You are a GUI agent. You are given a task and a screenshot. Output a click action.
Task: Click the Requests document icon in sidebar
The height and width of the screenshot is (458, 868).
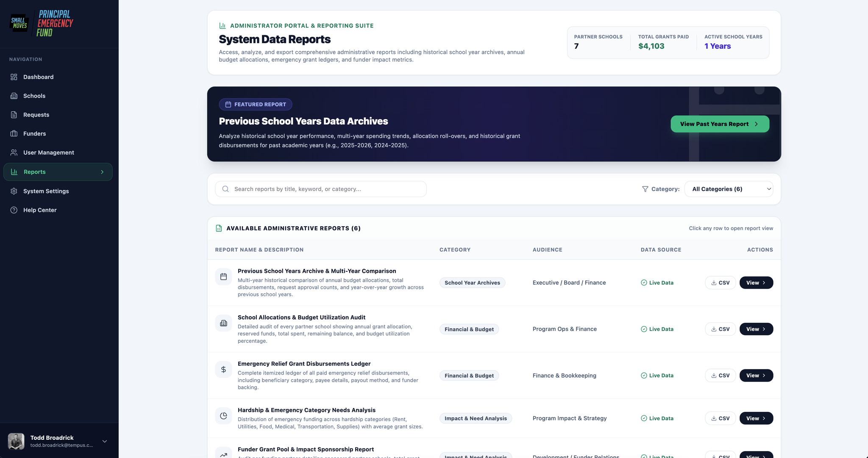coord(14,115)
